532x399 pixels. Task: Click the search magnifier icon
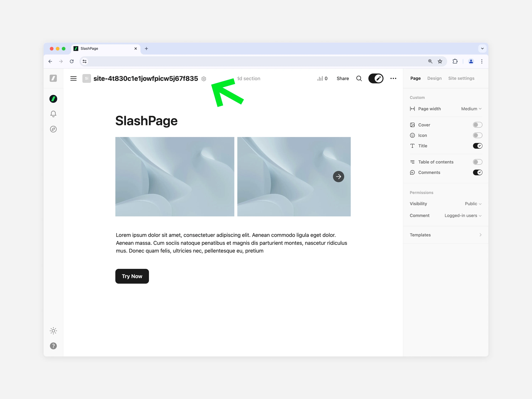point(359,78)
